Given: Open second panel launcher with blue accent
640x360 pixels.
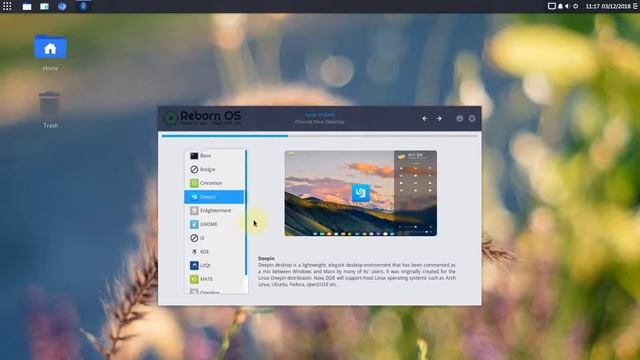Looking at the screenshot, I should 44,7.
